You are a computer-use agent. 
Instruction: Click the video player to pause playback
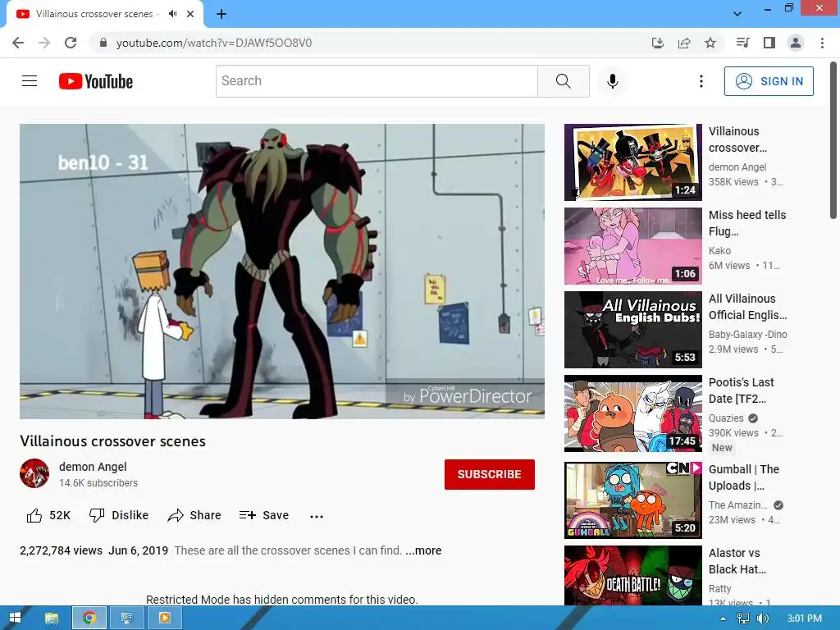click(282, 271)
